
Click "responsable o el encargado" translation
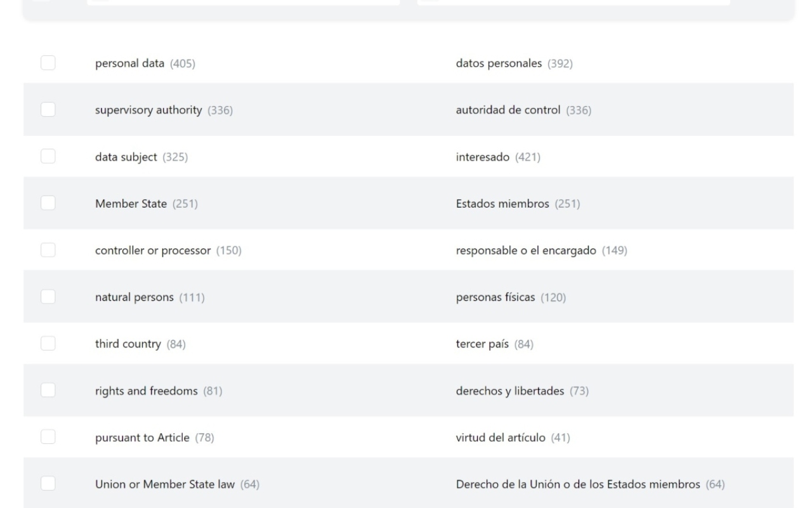(526, 251)
